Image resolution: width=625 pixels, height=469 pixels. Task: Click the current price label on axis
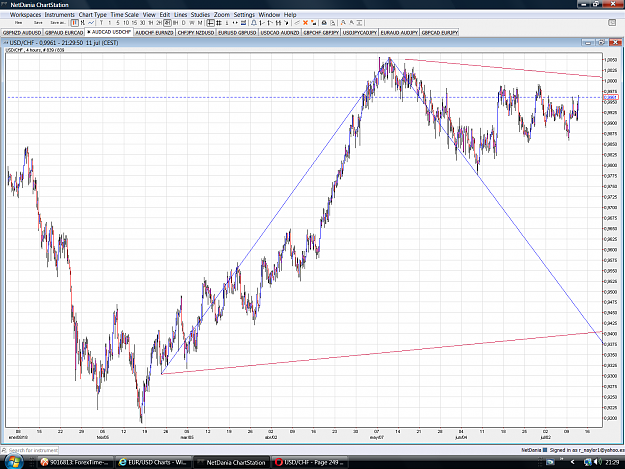point(610,97)
